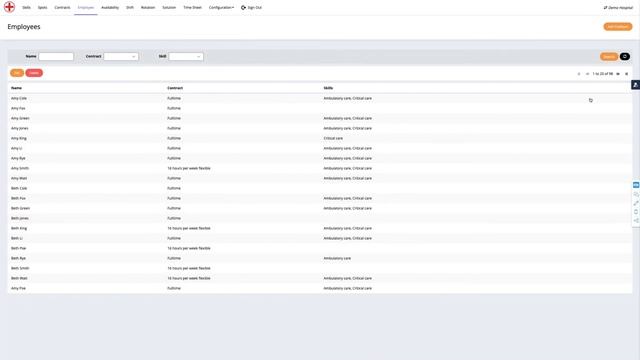640x360 pixels.
Task: Select the Amy Cole row
Action: (x=320, y=98)
